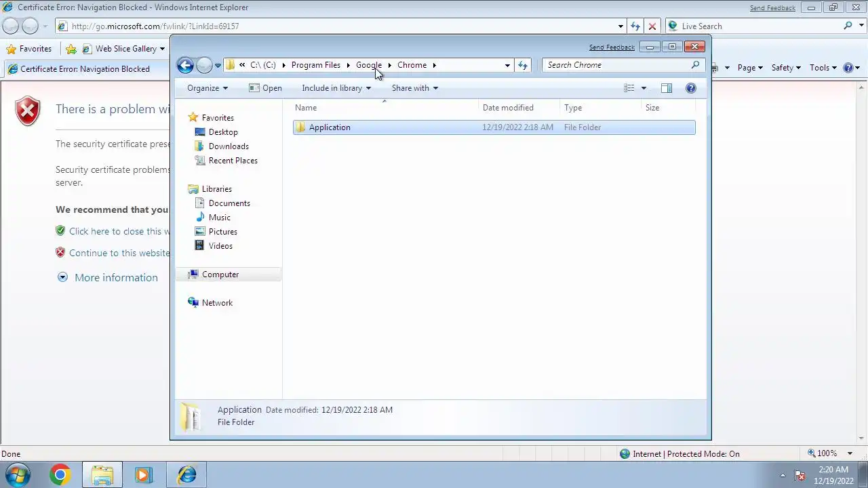Open Windows Media Player taskbar icon
Screen dimensions: 868x488
[x=143, y=475]
